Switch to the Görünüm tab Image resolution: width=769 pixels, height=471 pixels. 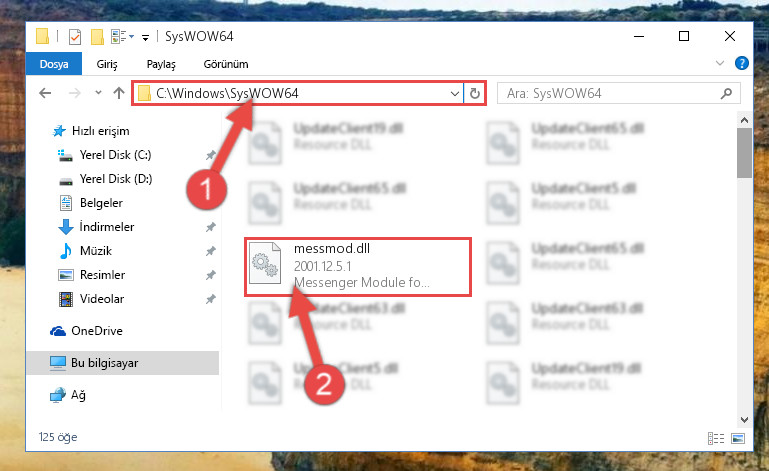[226, 64]
